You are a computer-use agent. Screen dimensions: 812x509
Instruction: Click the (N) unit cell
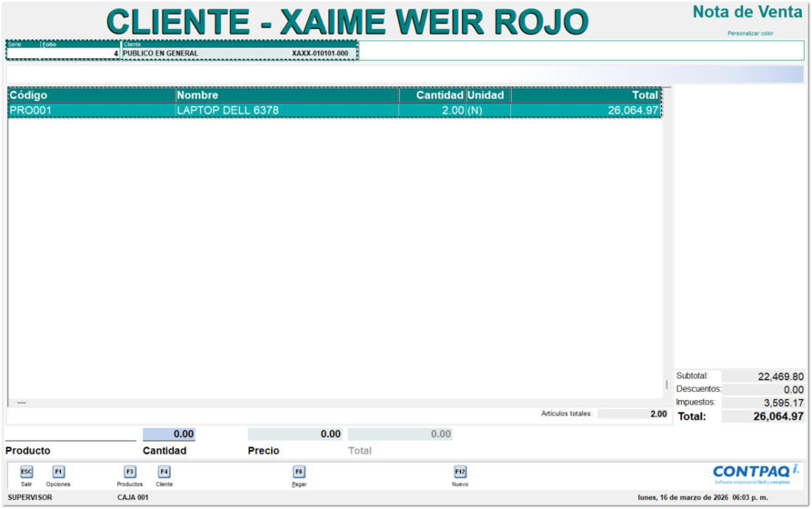[x=488, y=110]
